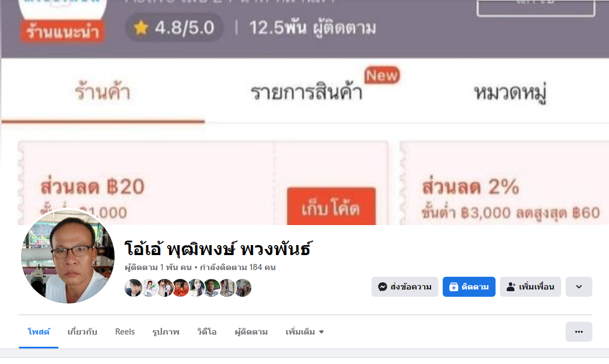
Task: Select the โพสต์ tab
Action: (x=39, y=332)
